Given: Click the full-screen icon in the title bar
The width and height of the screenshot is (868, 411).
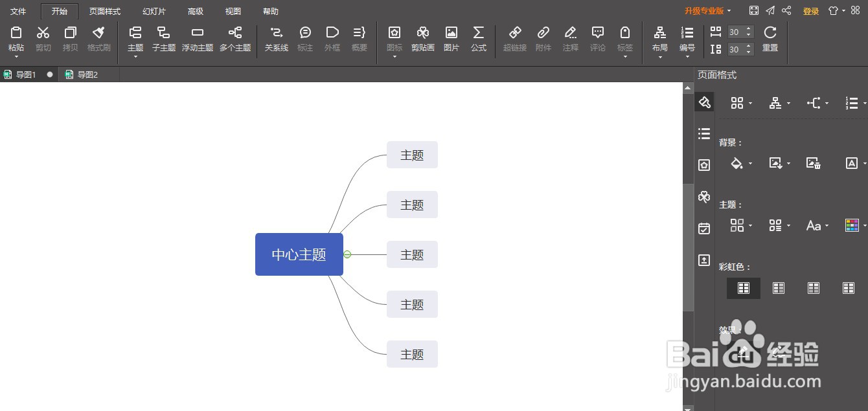Looking at the screenshot, I should click(x=754, y=11).
